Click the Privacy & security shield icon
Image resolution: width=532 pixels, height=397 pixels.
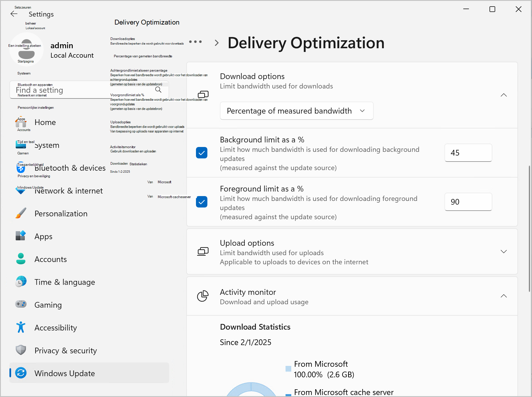[21, 350]
